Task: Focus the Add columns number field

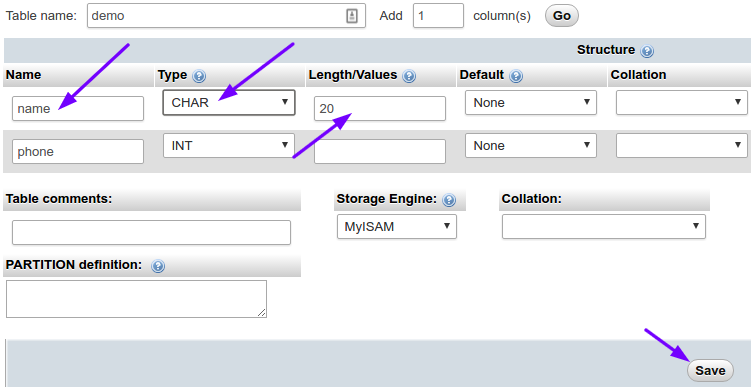Action: point(438,16)
